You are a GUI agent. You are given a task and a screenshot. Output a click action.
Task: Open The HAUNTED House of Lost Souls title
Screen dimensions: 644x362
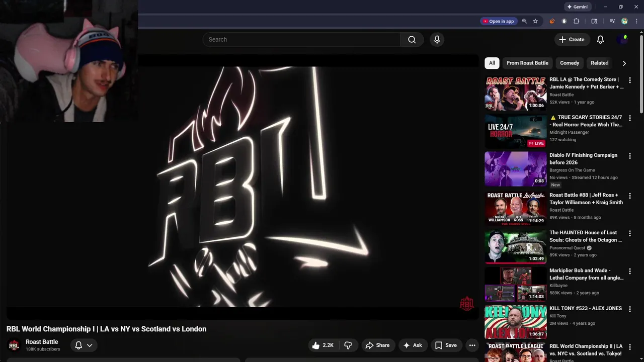[x=586, y=236]
